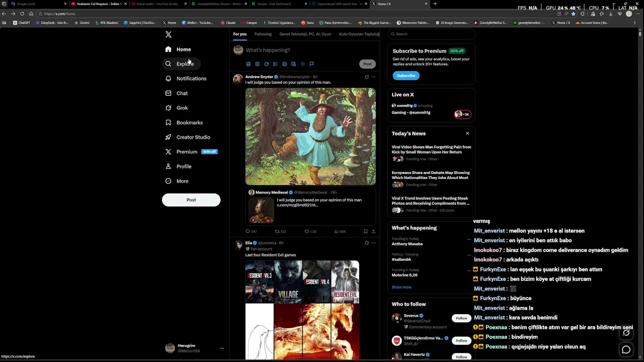Follow the Severus account

tap(461, 318)
